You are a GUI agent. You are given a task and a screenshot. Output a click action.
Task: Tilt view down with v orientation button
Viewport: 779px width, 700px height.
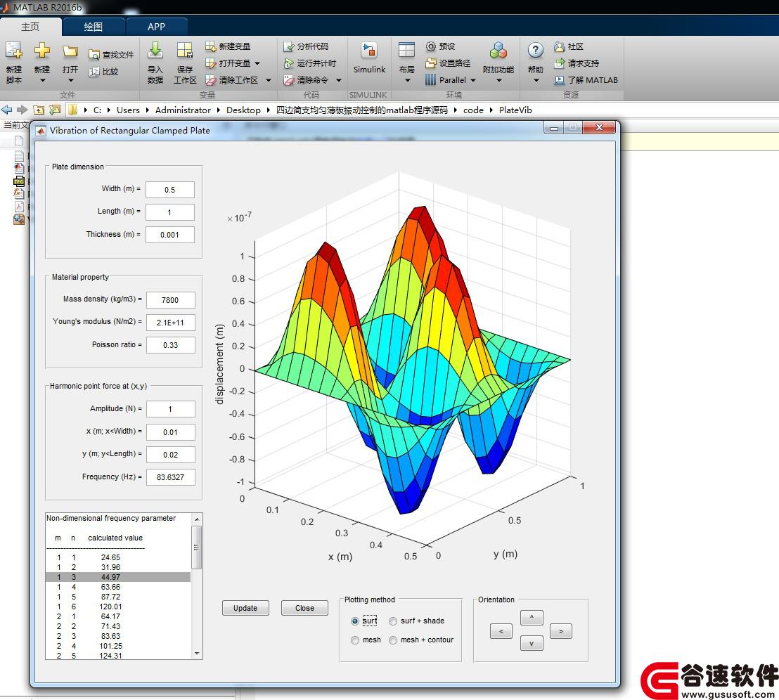pyautogui.click(x=532, y=643)
